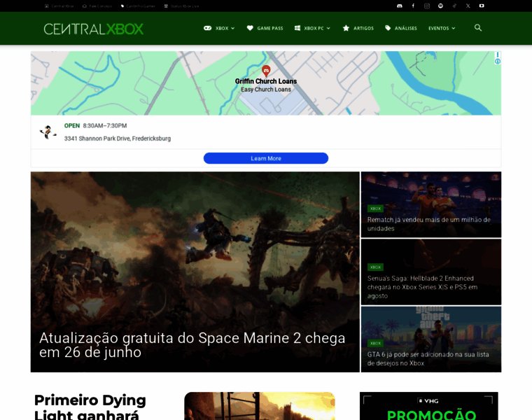Screen dimensions: 532x420
Task: Click the map pin for Griffin Church Loans
Action: (266, 71)
